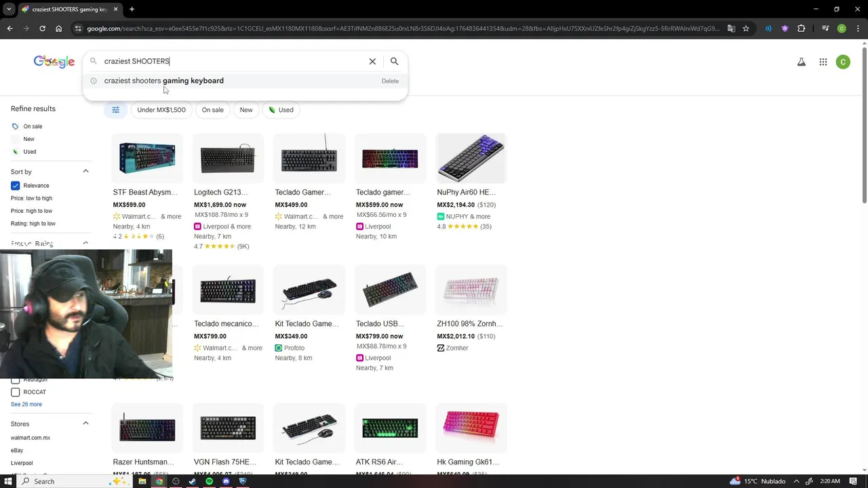Viewport: 868px width, 488px height.
Task: Open the media control icon in toolbar
Action: pyautogui.click(x=825, y=28)
